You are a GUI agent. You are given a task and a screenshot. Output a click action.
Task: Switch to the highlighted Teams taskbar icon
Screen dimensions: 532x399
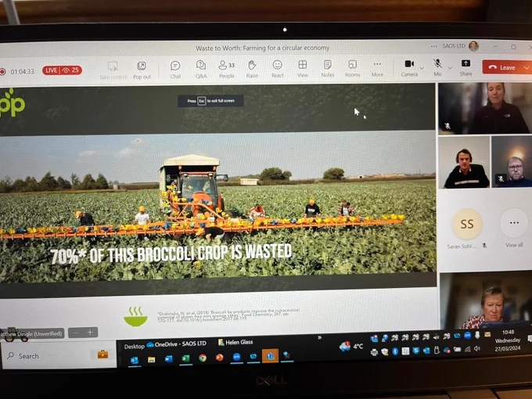click(x=270, y=356)
